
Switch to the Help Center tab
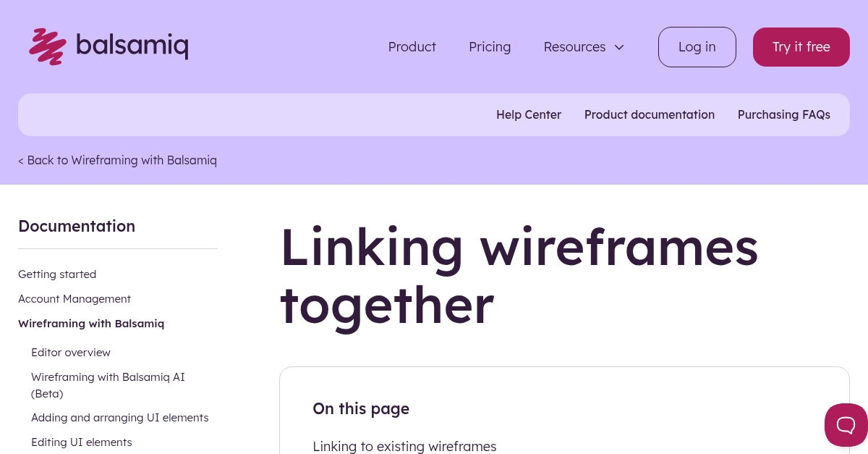(x=529, y=114)
